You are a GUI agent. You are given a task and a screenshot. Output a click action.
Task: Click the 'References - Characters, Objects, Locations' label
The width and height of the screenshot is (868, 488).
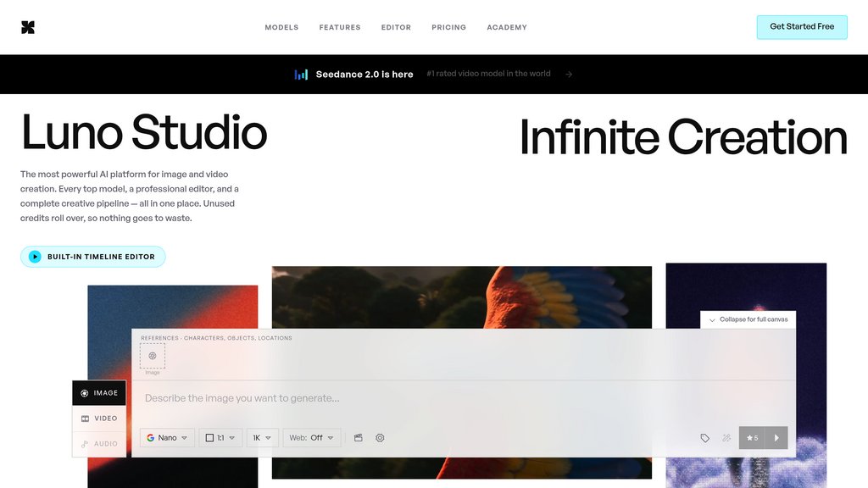pyautogui.click(x=216, y=338)
